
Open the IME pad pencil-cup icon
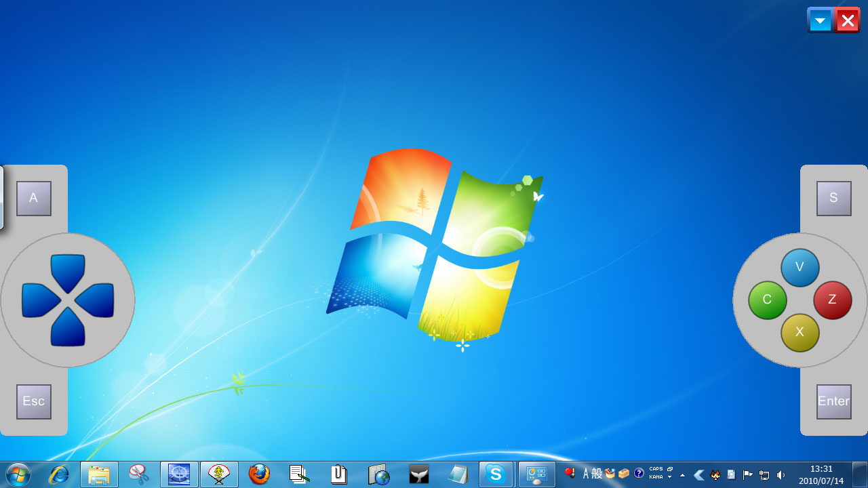pyautogui.click(x=610, y=474)
